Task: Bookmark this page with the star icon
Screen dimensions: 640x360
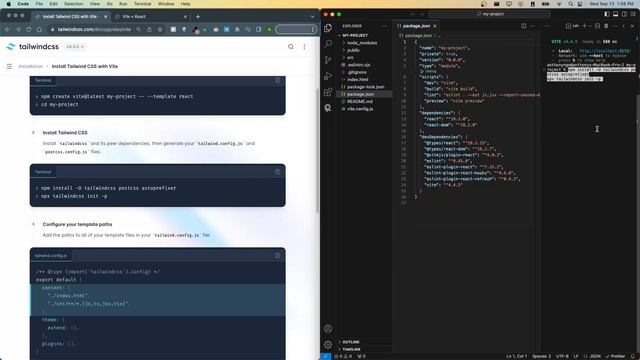Action: coord(160,29)
